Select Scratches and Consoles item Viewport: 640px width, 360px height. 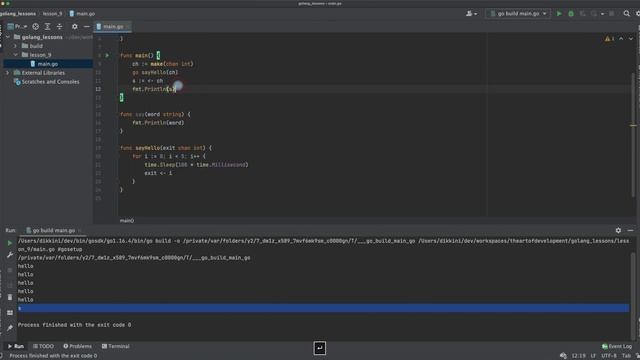pyautogui.click(x=50, y=82)
